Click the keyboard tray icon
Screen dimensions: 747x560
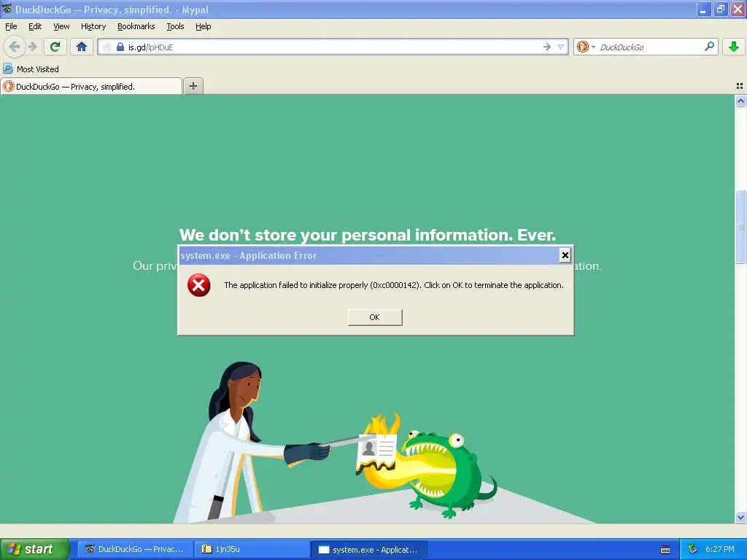pyautogui.click(x=665, y=550)
